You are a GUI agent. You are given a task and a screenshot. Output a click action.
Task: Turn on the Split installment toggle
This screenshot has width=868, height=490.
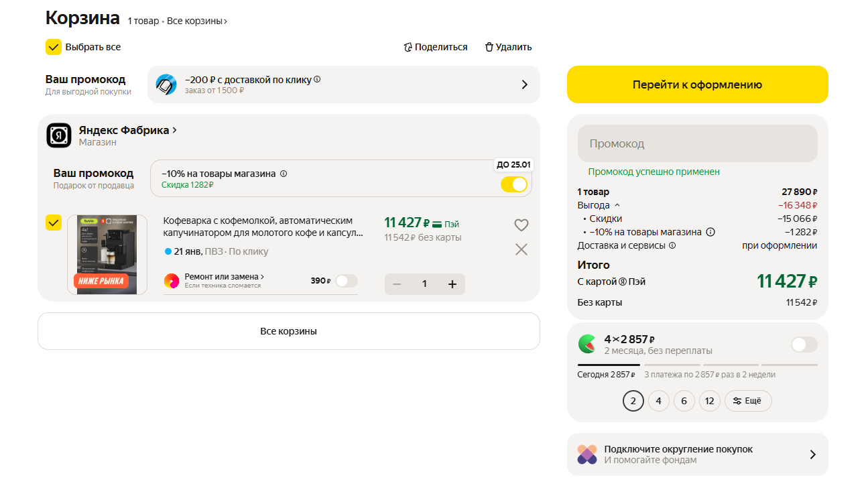[x=804, y=345]
